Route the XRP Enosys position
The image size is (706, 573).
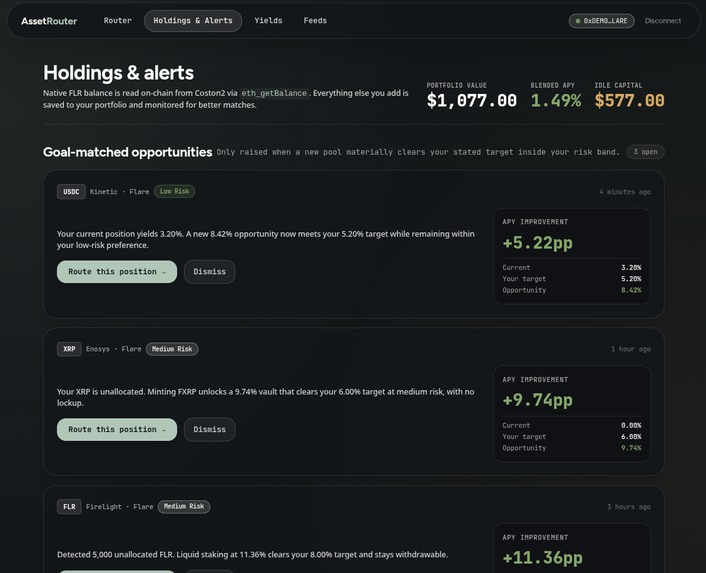coord(117,429)
